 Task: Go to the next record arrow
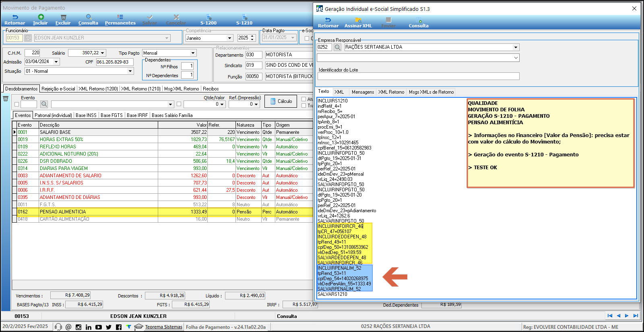[627, 316]
